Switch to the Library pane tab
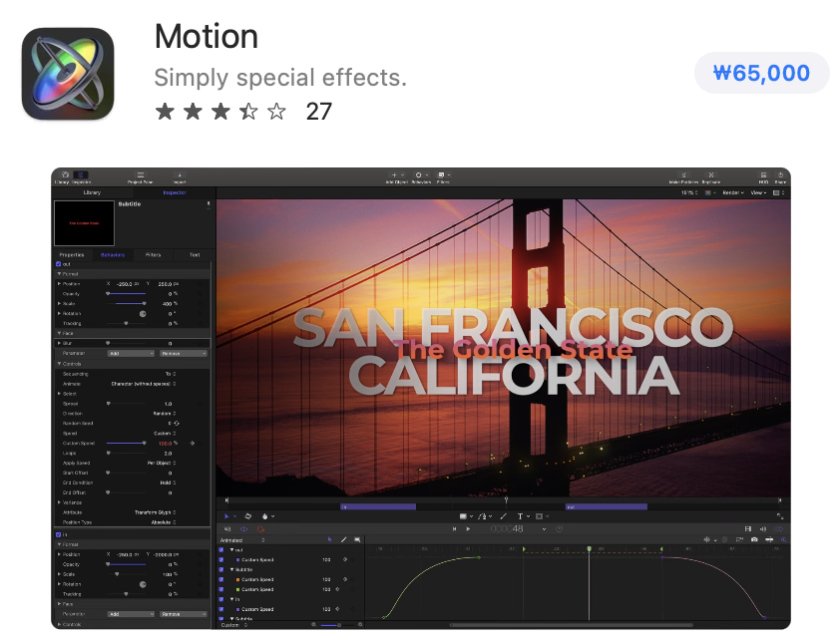This screenshot has height=644, width=840. (92, 192)
